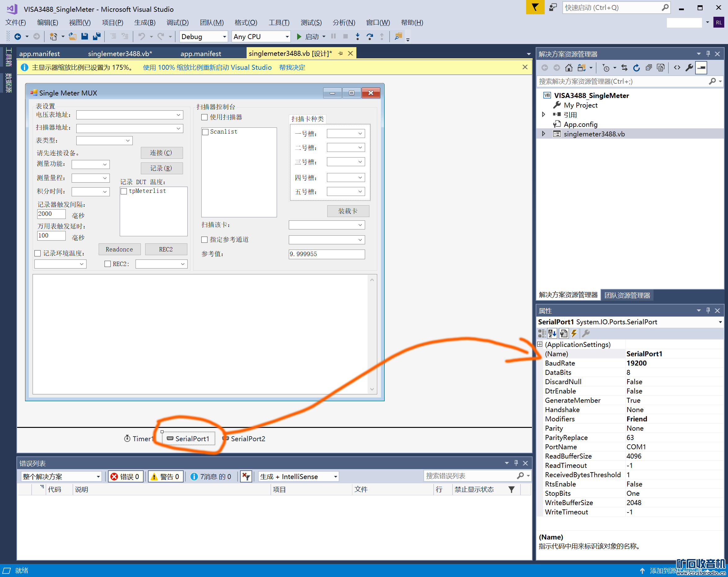The height and width of the screenshot is (577, 728).
Task: Open the Events lightning bolt icon in Properties
Action: tap(574, 333)
